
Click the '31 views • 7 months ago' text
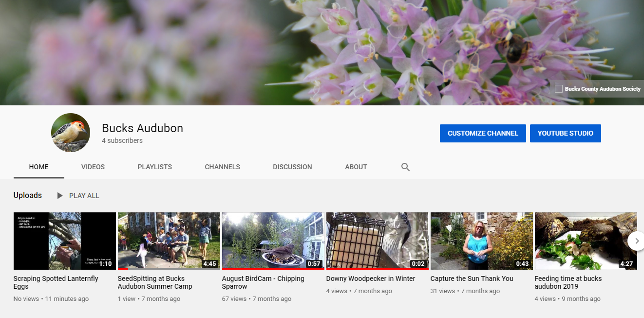(465, 291)
